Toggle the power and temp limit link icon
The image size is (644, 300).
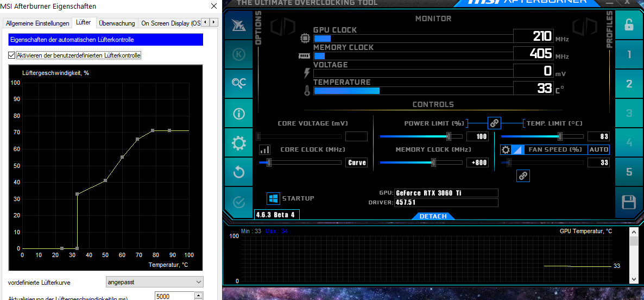pos(494,122)
